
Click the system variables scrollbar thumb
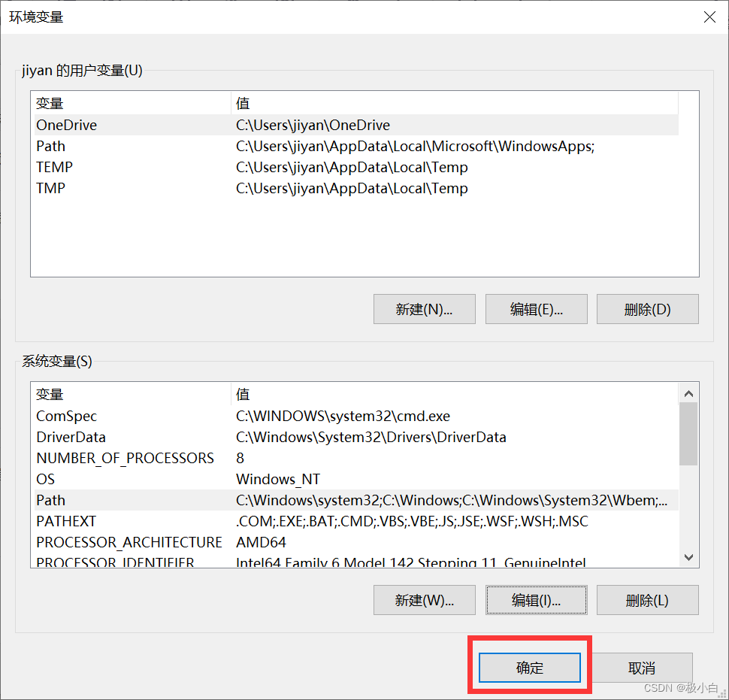click(688, 434)
